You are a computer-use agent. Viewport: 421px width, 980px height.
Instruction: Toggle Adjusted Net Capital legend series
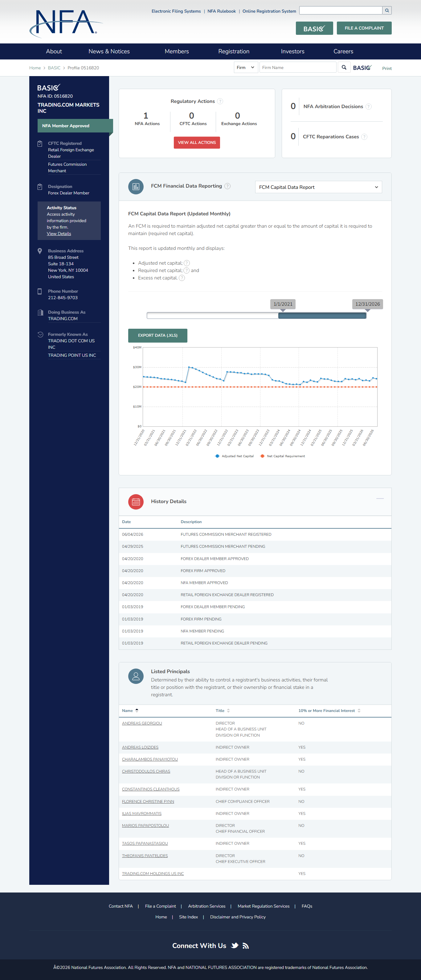point(234,456)
